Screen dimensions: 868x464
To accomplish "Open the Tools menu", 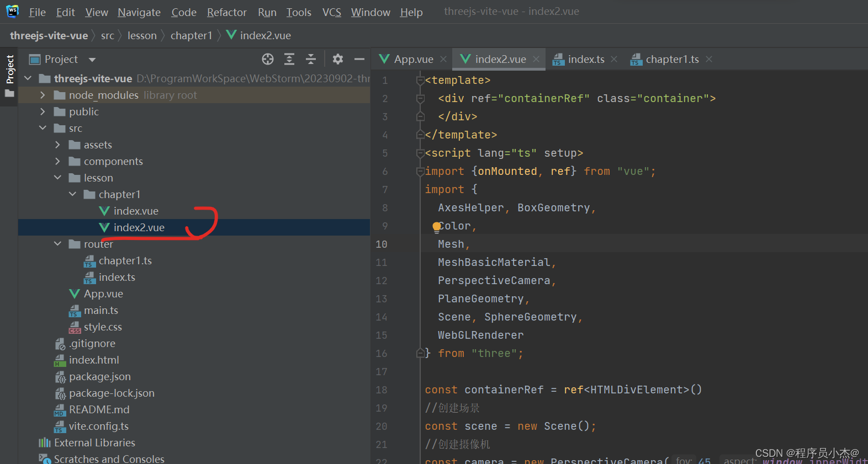I will click(299, 12).
